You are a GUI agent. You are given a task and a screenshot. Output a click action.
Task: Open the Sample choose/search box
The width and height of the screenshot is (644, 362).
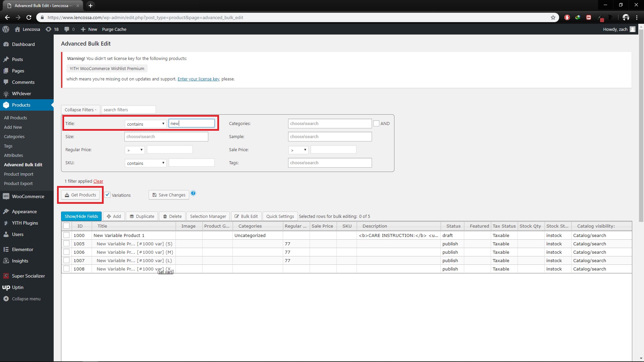click(x=330, y=136)
